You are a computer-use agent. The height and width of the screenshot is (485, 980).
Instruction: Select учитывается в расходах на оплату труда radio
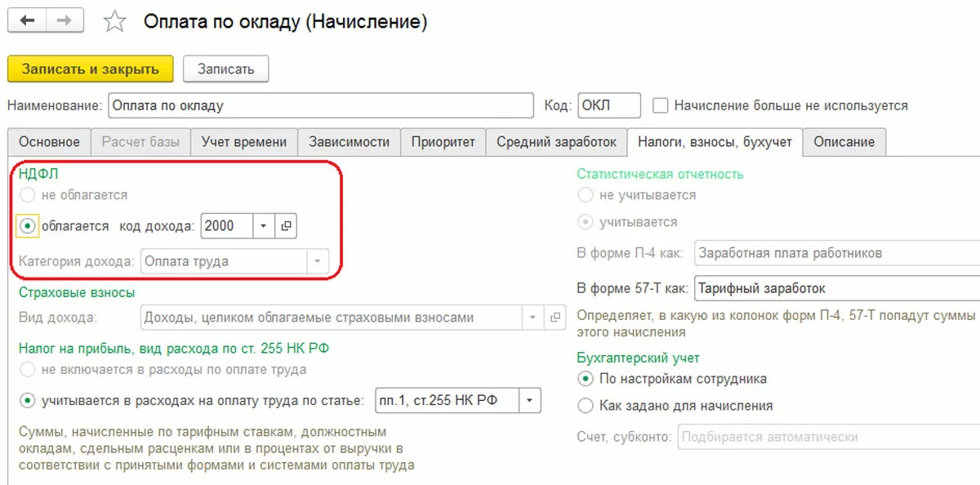click(x=28, y=400)
